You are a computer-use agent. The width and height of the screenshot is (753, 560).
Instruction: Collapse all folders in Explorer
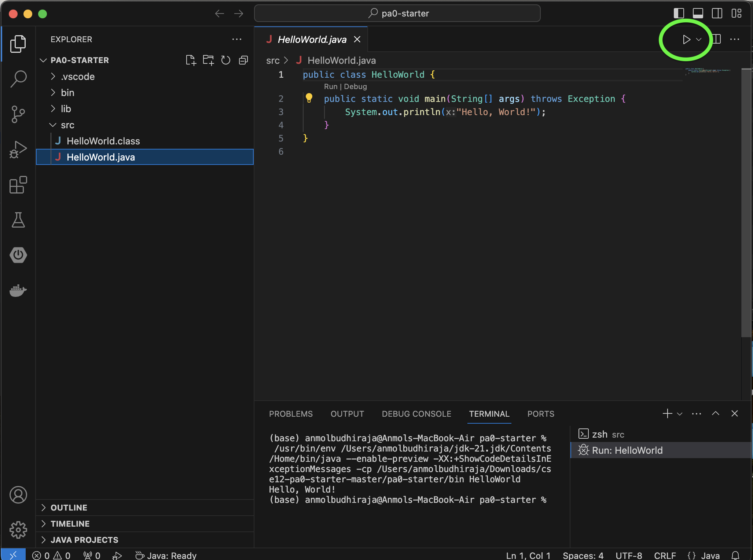pyautogui.click(x=243, y=60)
